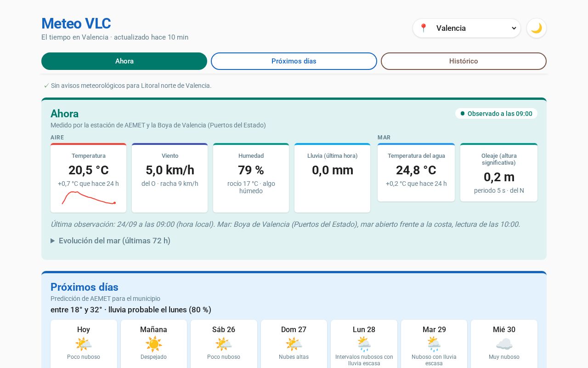Open the Valencia location dropdown
588x368 pixels.
click(467, 28)
